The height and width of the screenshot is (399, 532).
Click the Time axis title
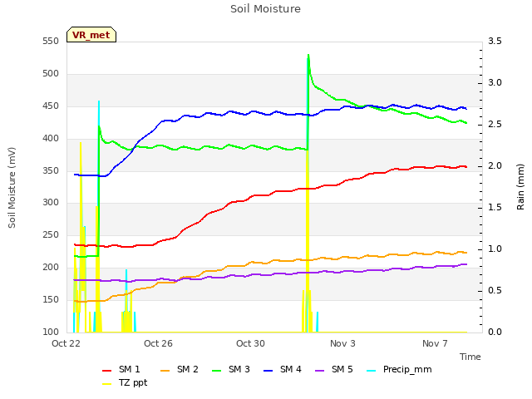(470, 357)
